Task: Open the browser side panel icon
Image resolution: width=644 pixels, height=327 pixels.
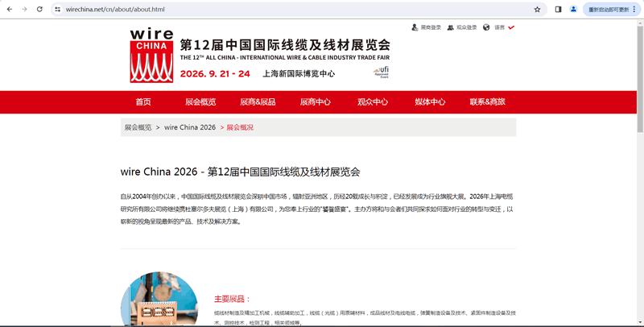Action: (558, 10)
